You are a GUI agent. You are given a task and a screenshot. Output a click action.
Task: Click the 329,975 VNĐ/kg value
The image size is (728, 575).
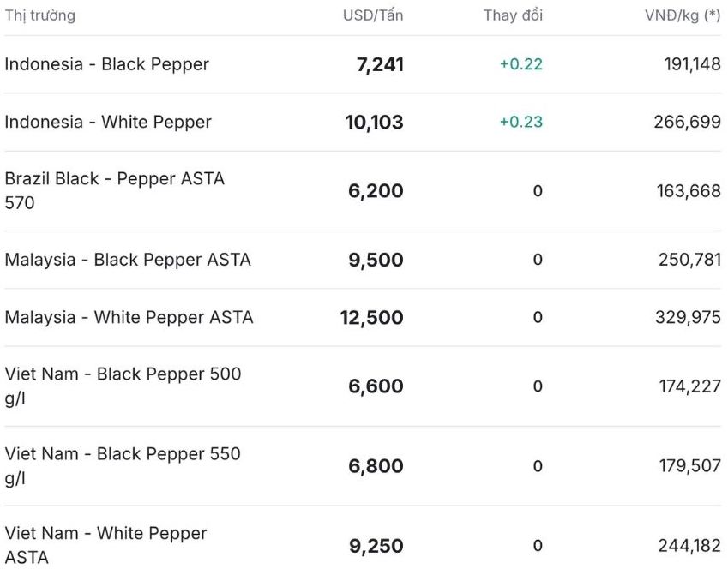[688, 317]
